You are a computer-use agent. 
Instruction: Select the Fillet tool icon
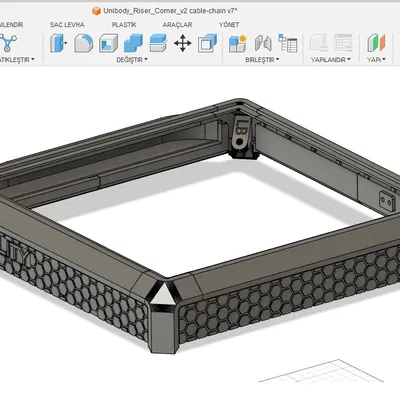tap(84, 43)
